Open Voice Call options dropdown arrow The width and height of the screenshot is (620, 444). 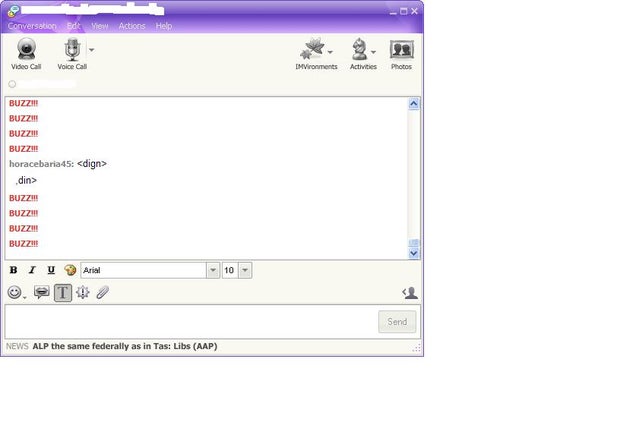(x=91, y=50)
